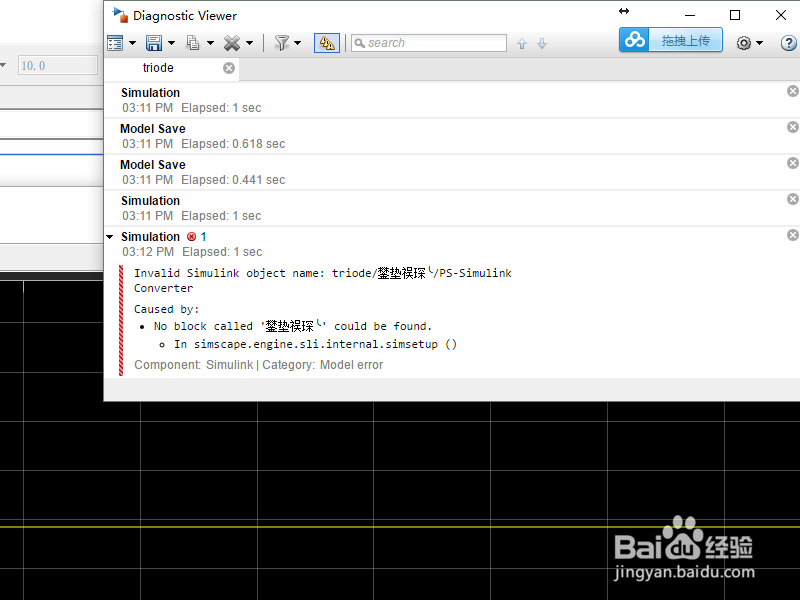Viewport: 800px width, 600px height.
Task: Click the blue cloud upload icon
Action: click(634, 40)
